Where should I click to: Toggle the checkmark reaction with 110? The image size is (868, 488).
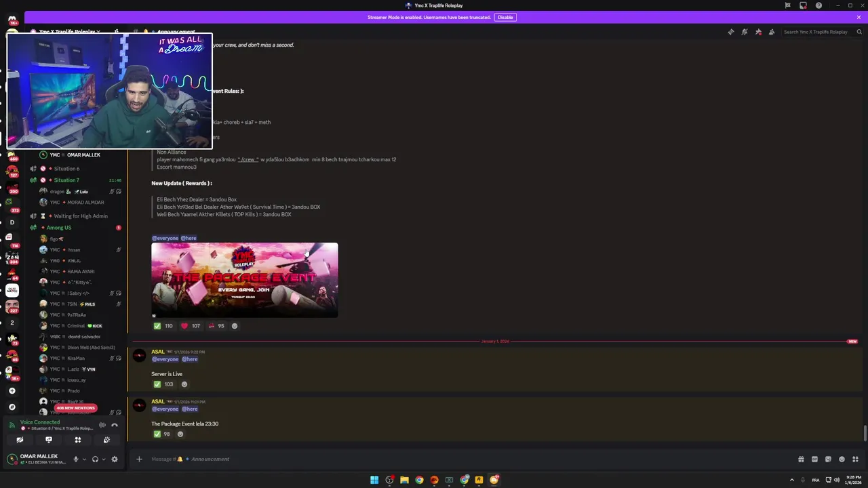[163, 326]
